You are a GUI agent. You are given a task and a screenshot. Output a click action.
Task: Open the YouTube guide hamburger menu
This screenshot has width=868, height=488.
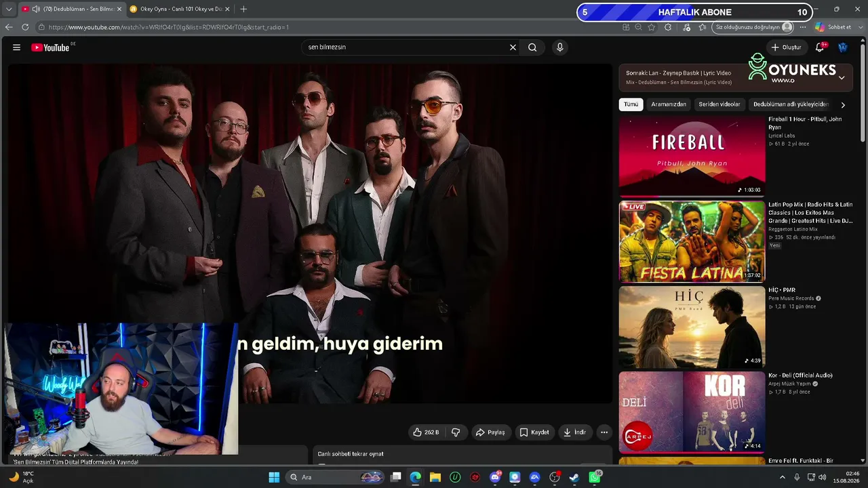point(16,47)
